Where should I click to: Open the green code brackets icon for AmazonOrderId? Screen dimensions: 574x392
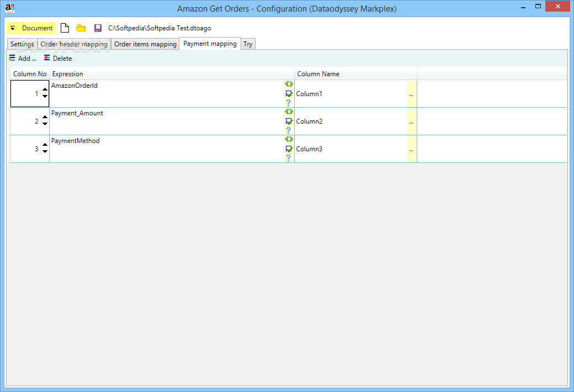tap(289, 84)
